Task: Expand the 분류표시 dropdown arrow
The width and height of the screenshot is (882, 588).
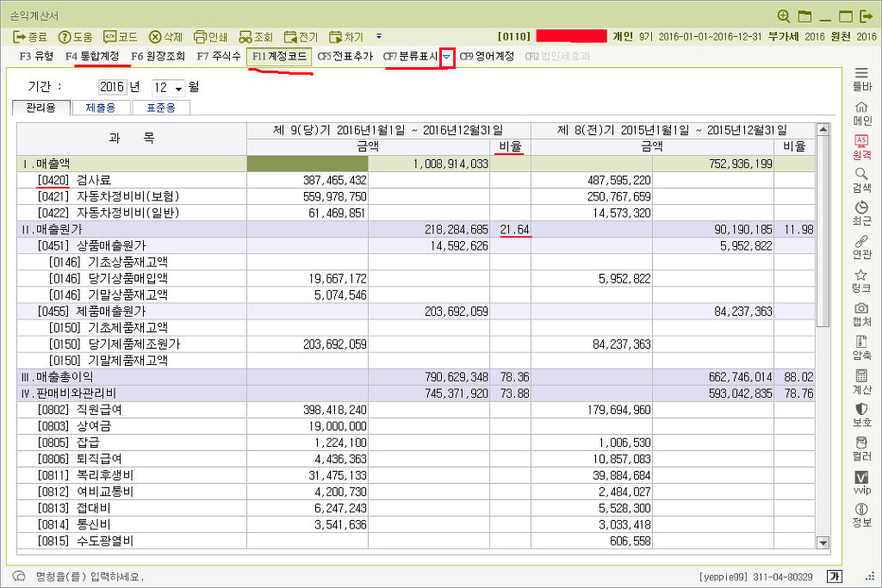Action: [446, 57]
